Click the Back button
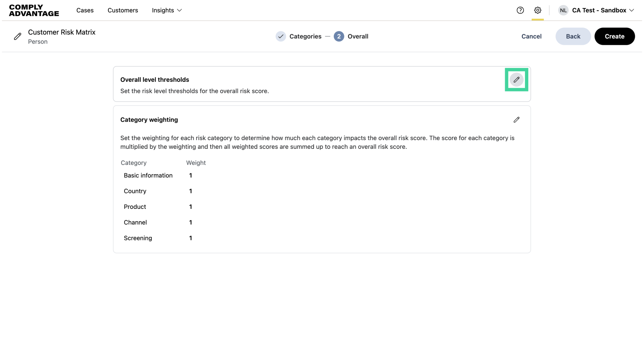644x362 pixels. 573,37
